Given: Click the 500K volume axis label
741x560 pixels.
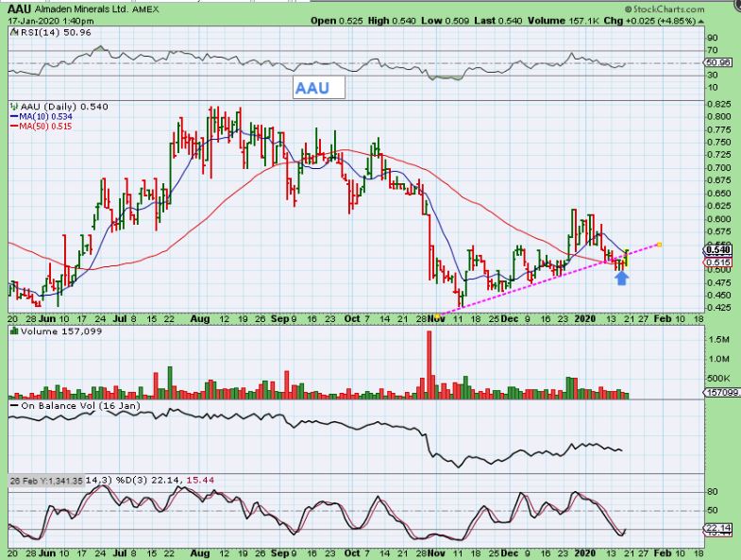Looking at the screenshot, I should [718, 379].
